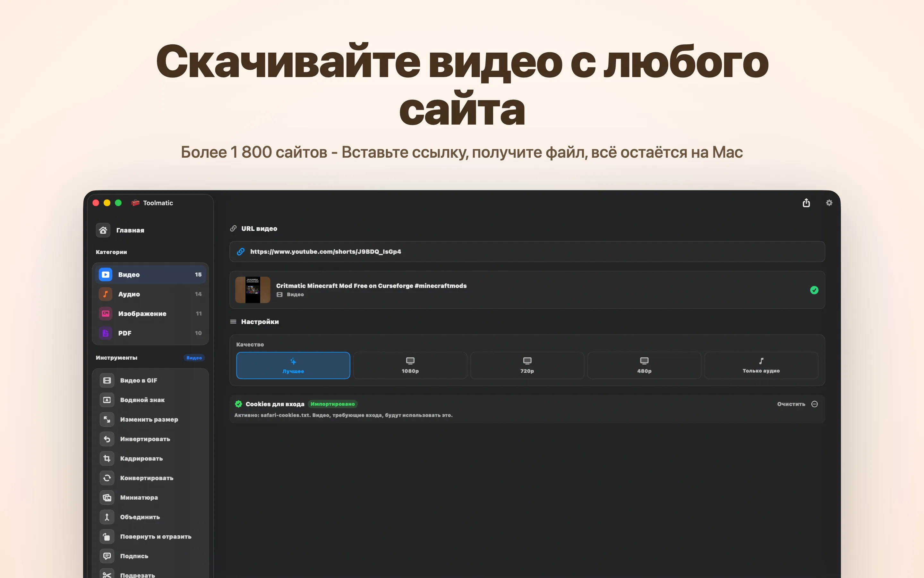Open the Изображение category row with count 11
Image resolution: width=924 pixels, height=578 pixels.
[x=150, y=313]
